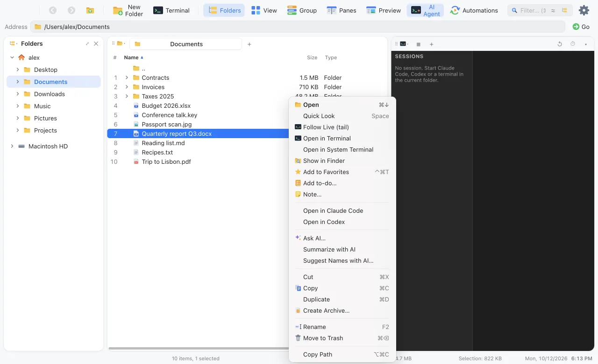
Task: Choose Create Archive... menu item
Action: click(x=342, y=310)
